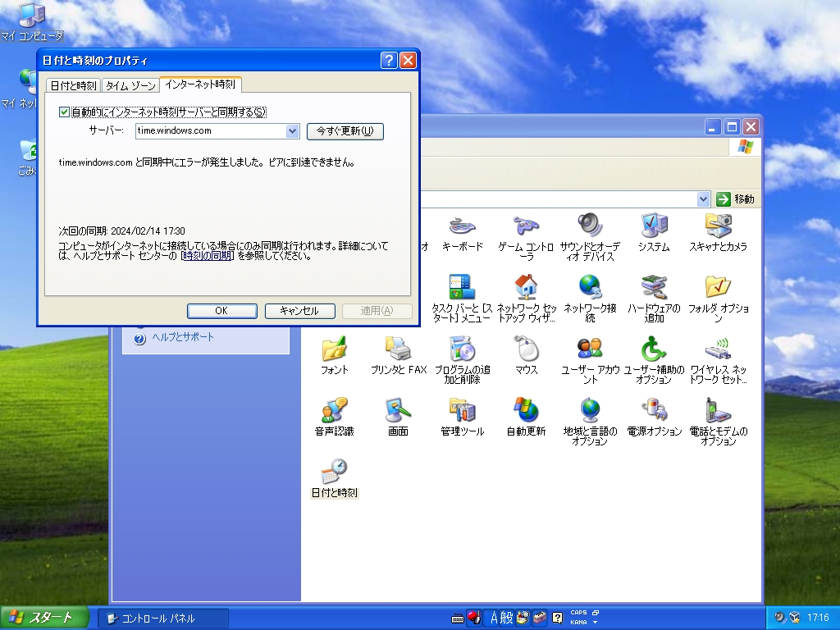Select the 日付と時刻 control panel icon
Viewport: 840px width, 630px height.
point(335,479)
